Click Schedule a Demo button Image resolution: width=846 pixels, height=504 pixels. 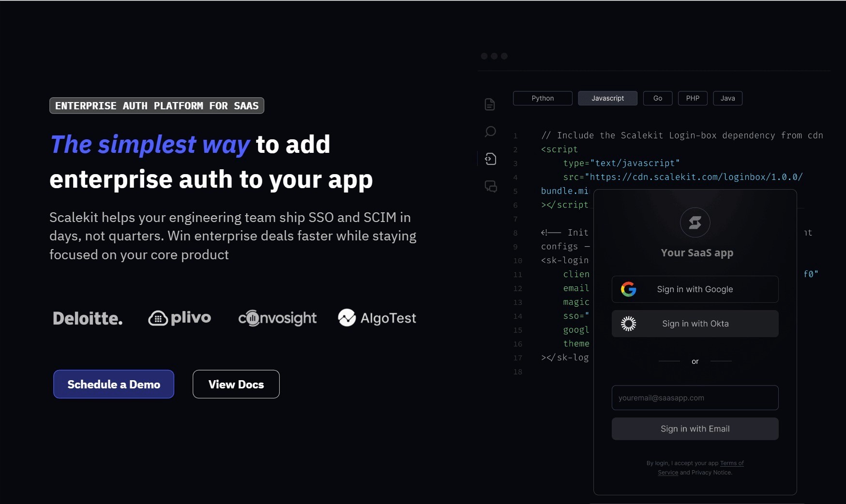point(114,384)
